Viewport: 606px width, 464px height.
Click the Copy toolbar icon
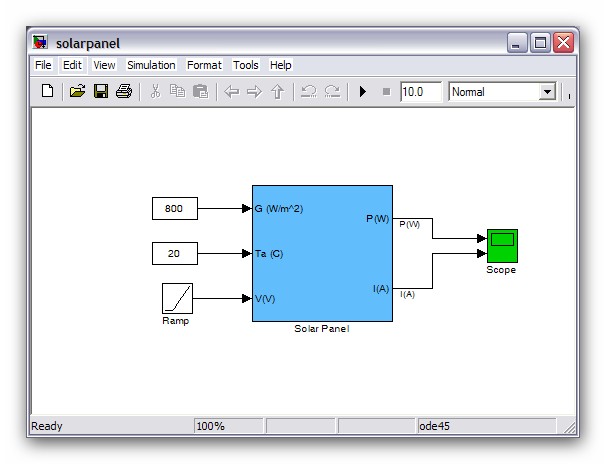click(177, 92)
